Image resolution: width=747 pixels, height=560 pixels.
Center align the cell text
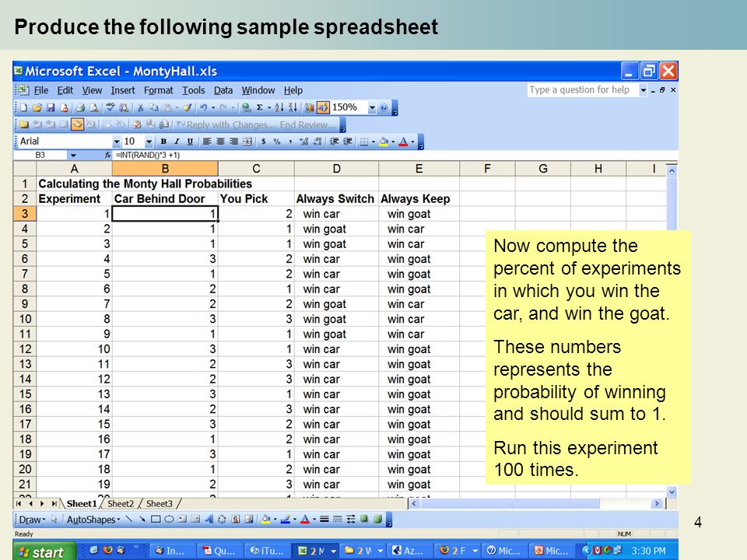click(x=220, y=142)
